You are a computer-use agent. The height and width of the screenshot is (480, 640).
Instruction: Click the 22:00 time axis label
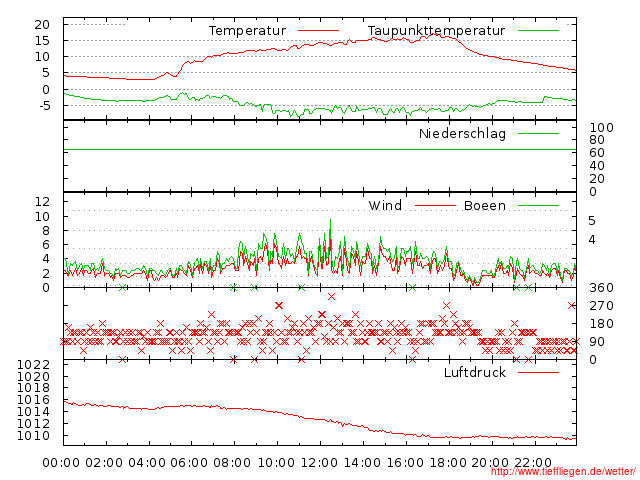(x=533, y=463)
